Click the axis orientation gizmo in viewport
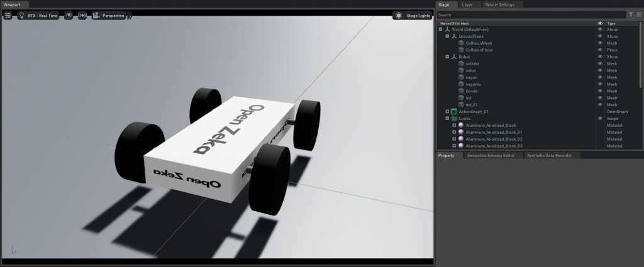Viewport: 644px width, 267px height. [x=11, y=250]
